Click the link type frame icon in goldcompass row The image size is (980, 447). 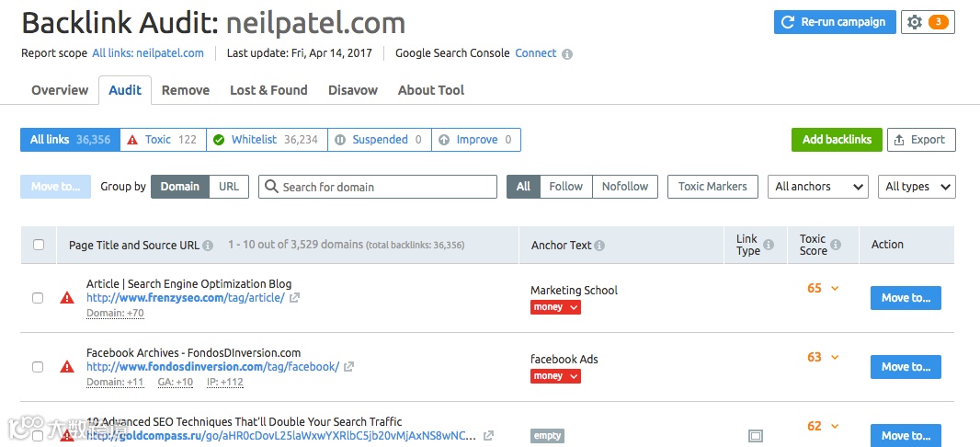(x=756, y=436)
